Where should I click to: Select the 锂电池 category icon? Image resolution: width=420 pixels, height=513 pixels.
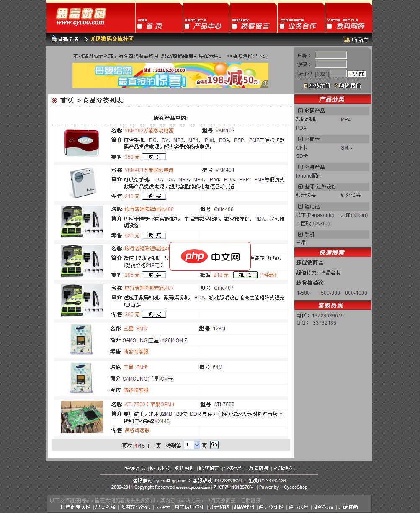300,206
